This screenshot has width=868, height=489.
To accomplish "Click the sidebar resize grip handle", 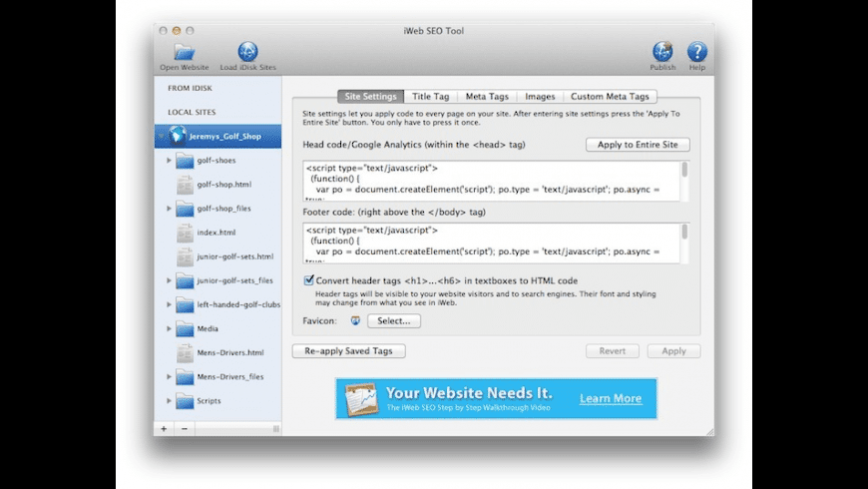I will (x=275, y=429).
